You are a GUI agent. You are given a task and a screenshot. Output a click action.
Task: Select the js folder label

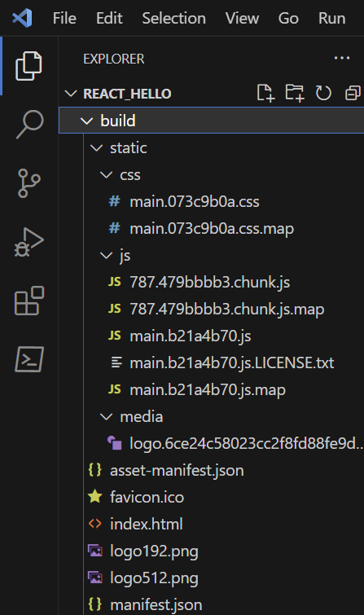(x=125, y=256)
